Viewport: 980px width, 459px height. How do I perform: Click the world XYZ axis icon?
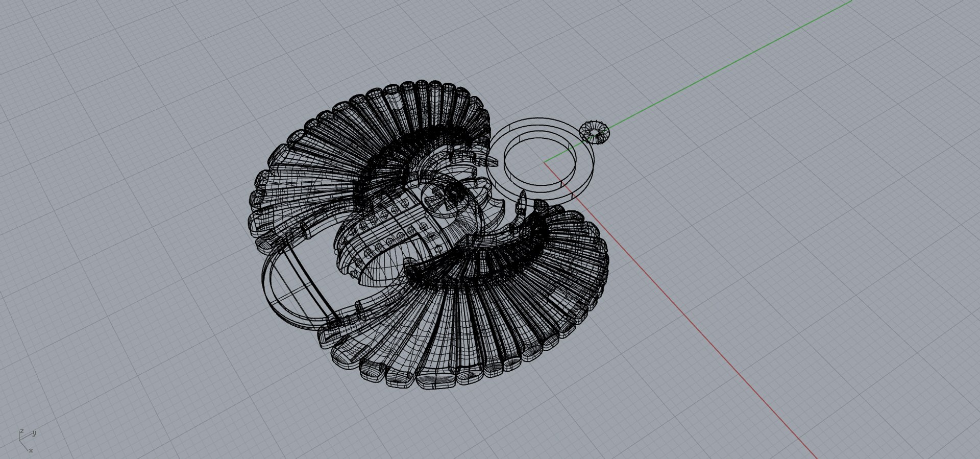click(27, 441)
